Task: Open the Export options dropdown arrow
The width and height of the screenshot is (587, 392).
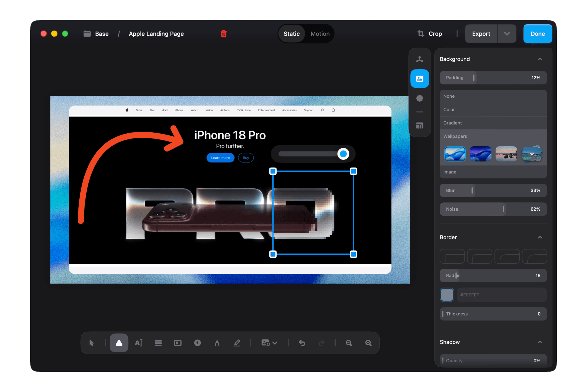Action: point(507,34)
